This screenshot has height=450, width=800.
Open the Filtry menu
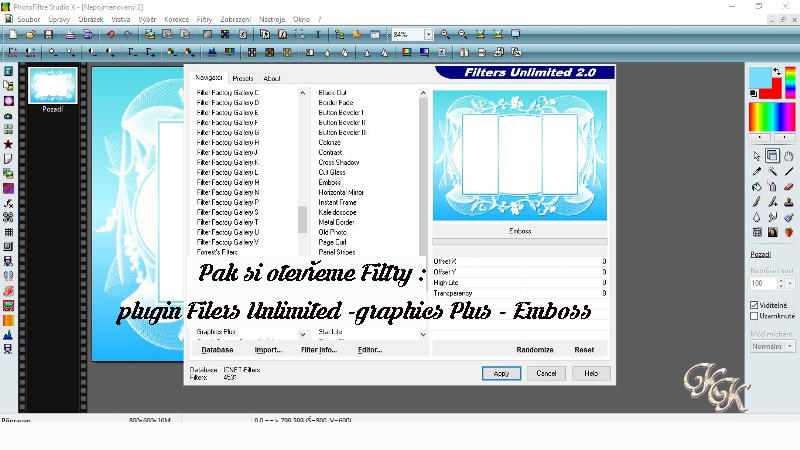click(x=204, y=19)
